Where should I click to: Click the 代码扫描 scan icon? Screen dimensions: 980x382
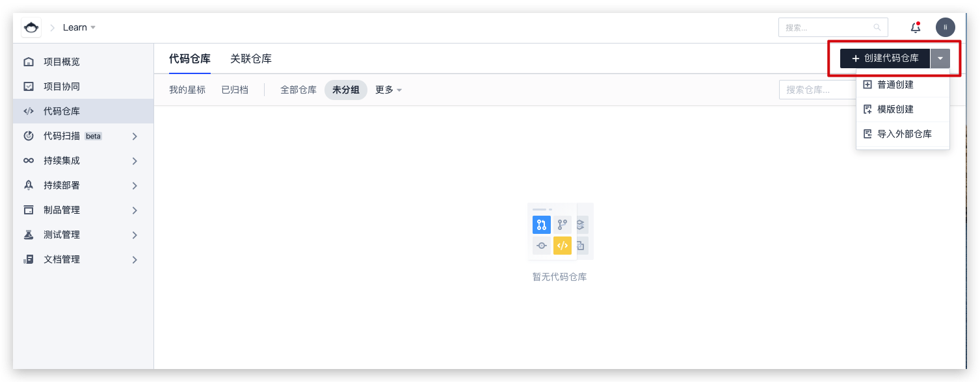[29, 136]
